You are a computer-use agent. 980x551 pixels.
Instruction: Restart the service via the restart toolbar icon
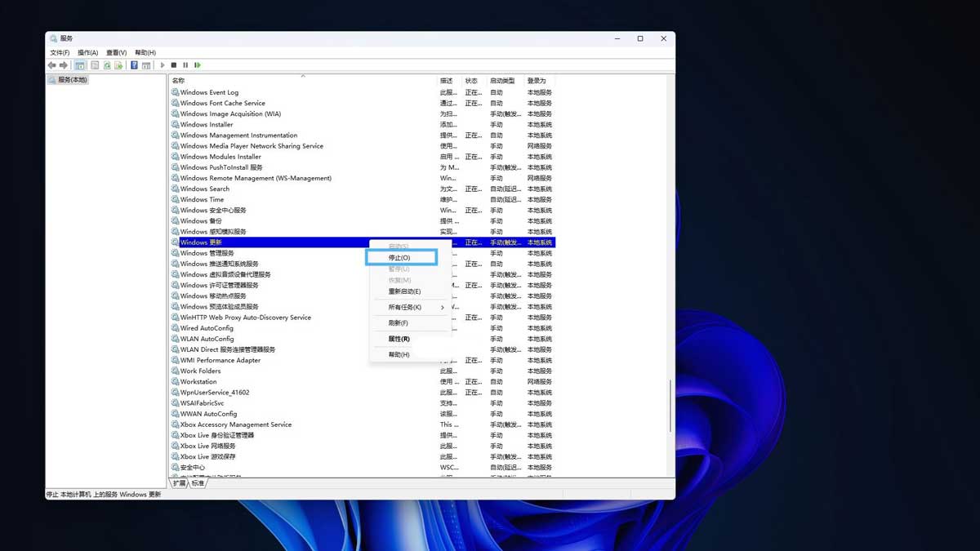click(x=197, y=64)
